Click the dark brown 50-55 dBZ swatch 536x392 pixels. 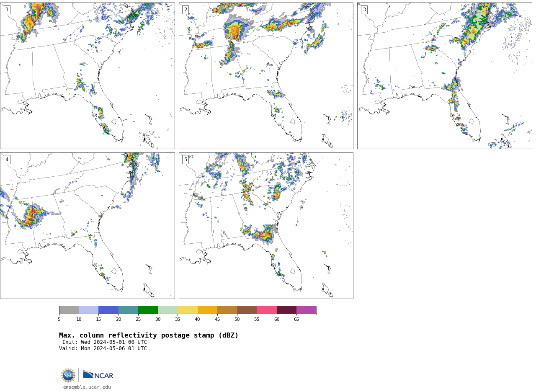click(247, 310)
